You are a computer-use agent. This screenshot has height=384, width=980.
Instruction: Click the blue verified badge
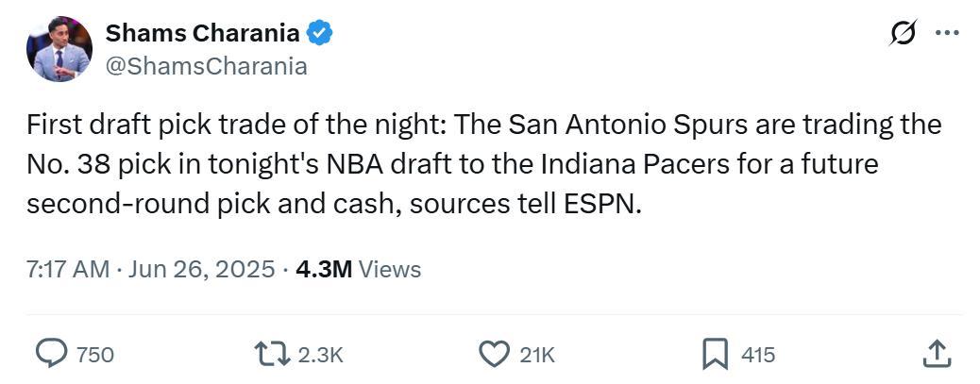click(x=321, y=32)
